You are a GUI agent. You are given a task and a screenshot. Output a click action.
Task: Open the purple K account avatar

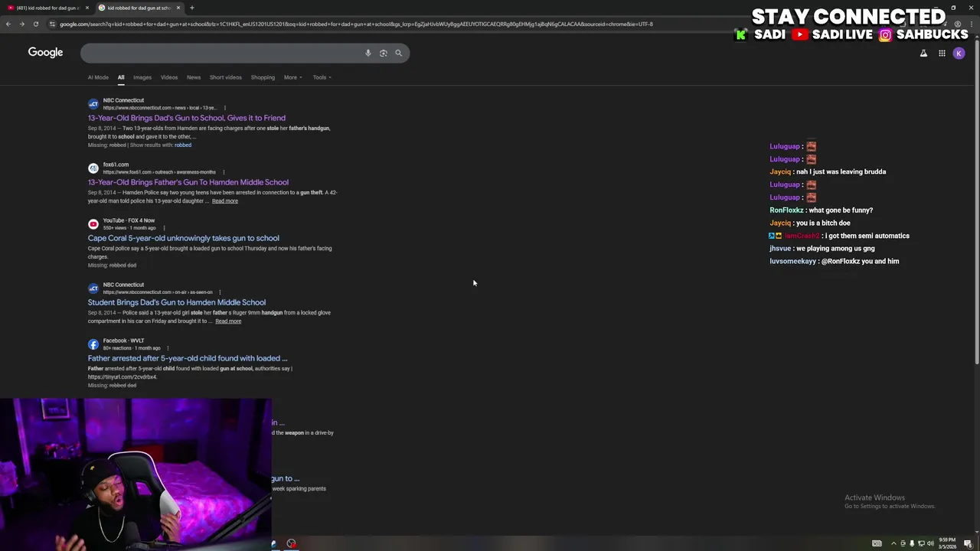click(959, 53)
